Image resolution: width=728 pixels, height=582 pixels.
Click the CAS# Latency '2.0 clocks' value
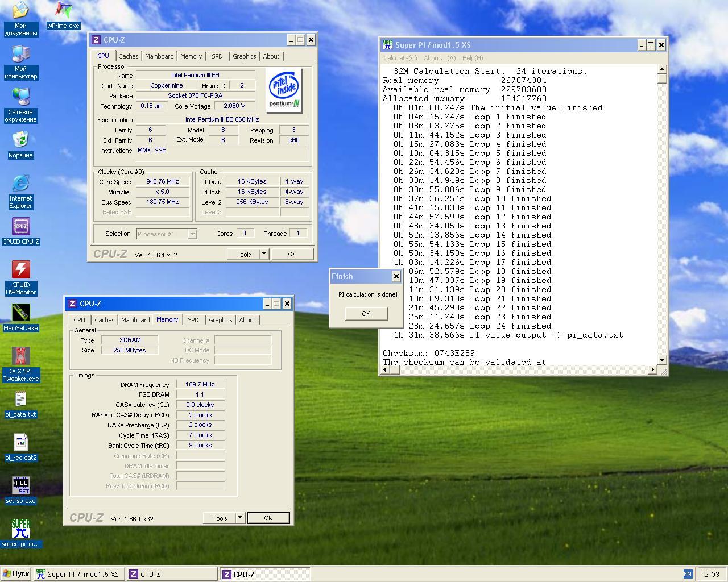tap(200, 405)
